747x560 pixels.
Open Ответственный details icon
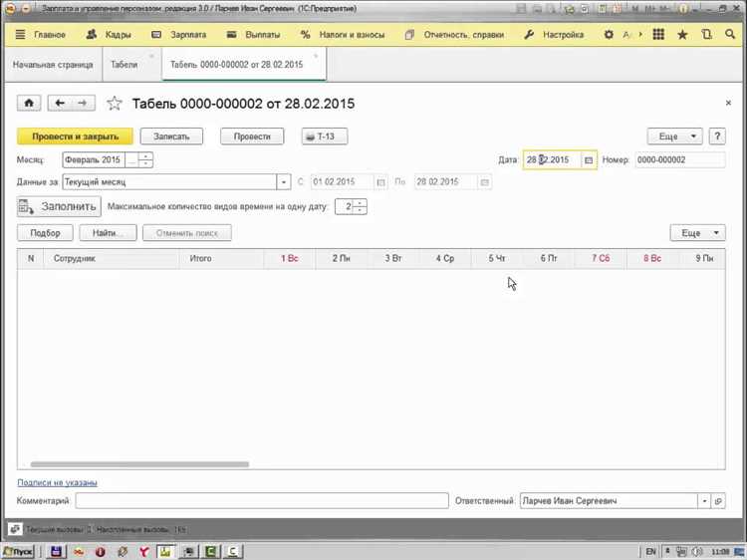coord(718,501)
